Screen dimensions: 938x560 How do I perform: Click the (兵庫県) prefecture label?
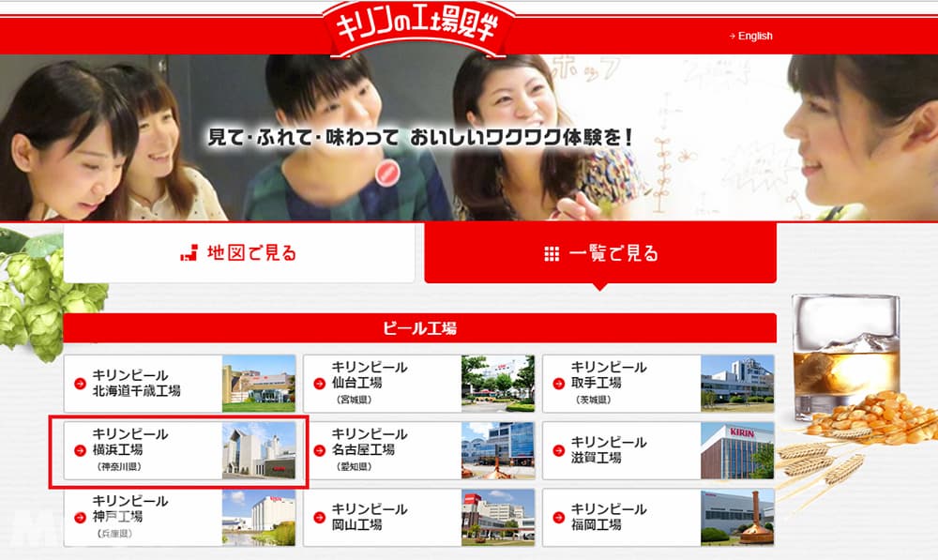(x=113, y=534)
